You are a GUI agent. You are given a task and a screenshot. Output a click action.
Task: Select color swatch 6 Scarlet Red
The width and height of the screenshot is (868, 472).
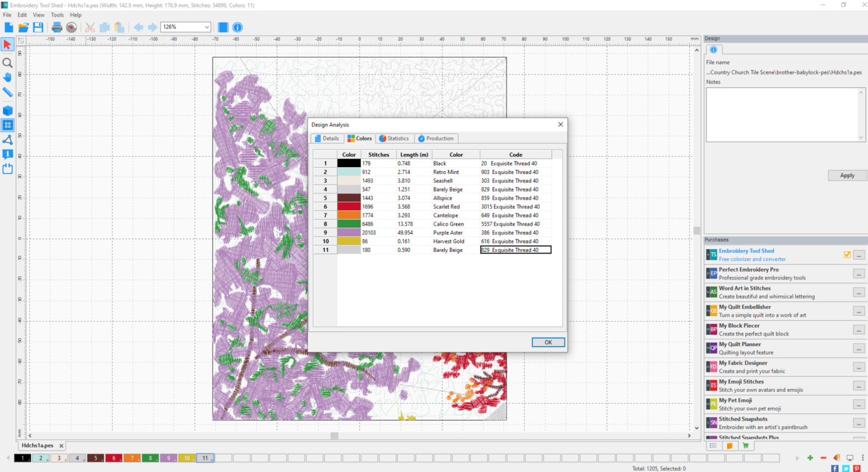click(x=114, y=458)
